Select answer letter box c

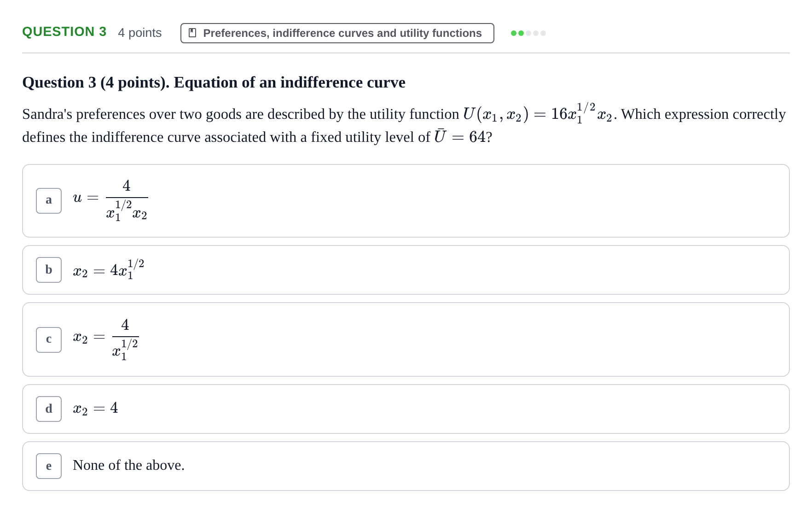(x=49, y=340)
